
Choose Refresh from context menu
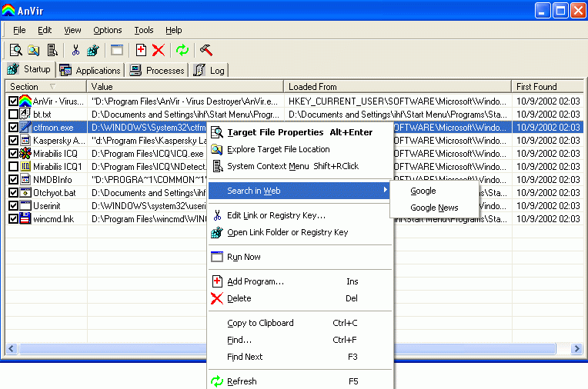(x=299, y=381)
